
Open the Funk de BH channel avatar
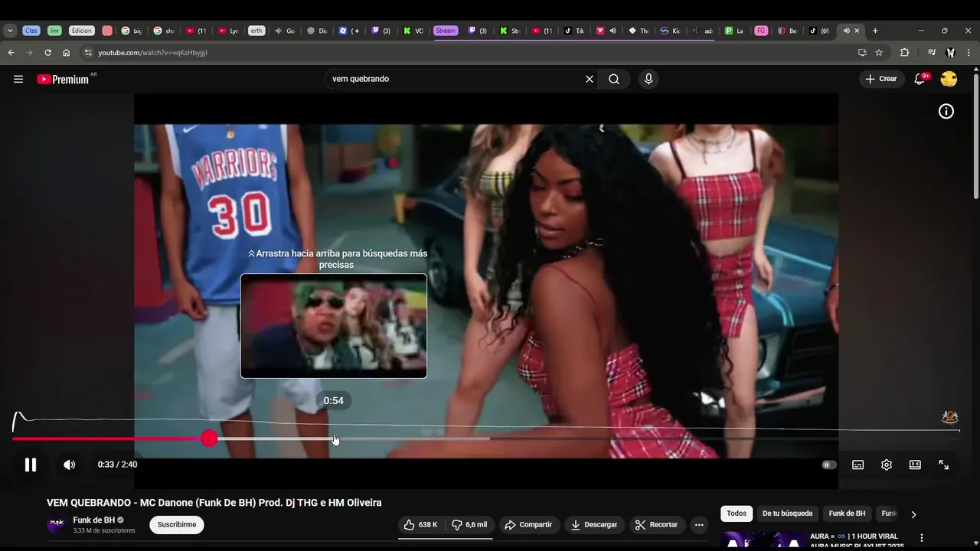pos(57,525)
